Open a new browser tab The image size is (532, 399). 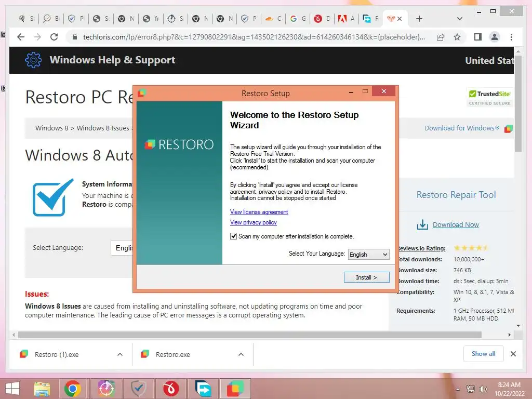pyautogui.click(x=419, y=19)
